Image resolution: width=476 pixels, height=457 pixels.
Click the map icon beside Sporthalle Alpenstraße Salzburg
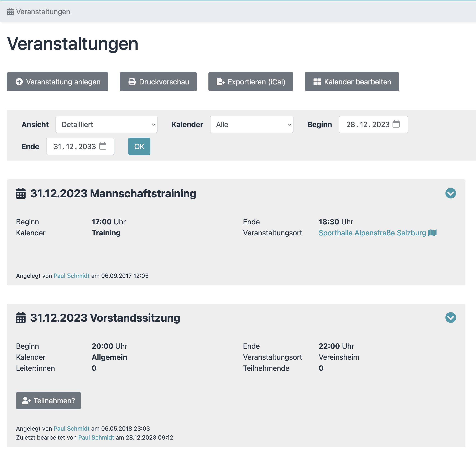tap(432, 233)
